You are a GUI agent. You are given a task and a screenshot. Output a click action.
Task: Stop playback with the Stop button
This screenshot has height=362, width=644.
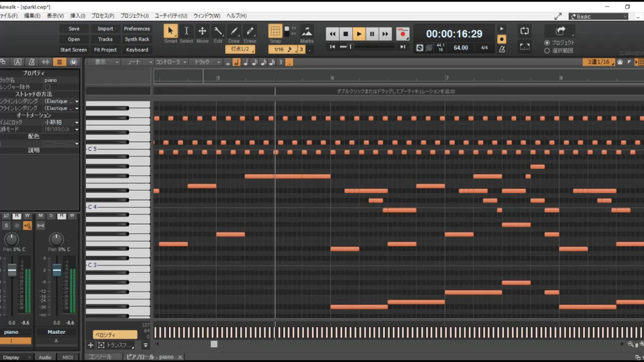click(345, 34)
